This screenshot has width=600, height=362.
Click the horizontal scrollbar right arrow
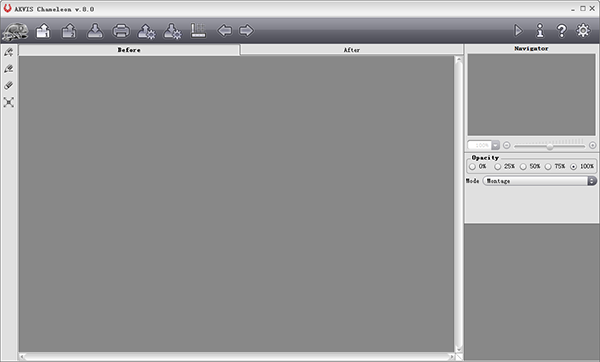click(x=452, y=357)
